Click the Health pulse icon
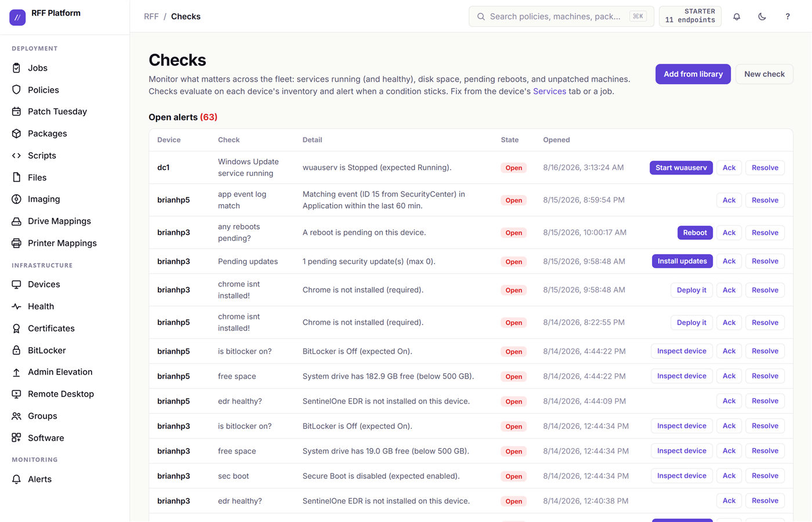Image resolution: width=812 pixels, height=522 pixels. click(x=16, y=306)
